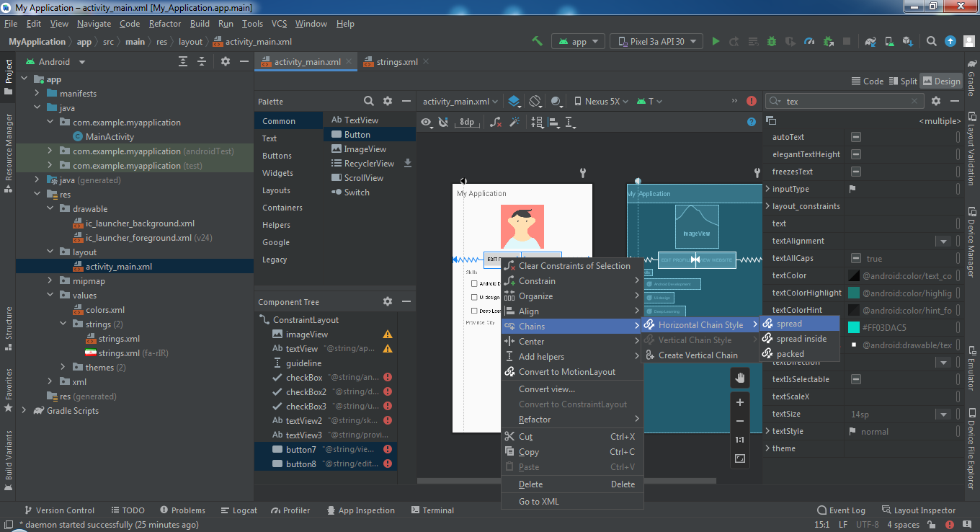Click the Infer Constraints magic wand icon
Viewport: 980px width, 532px height.
[515, 123]
